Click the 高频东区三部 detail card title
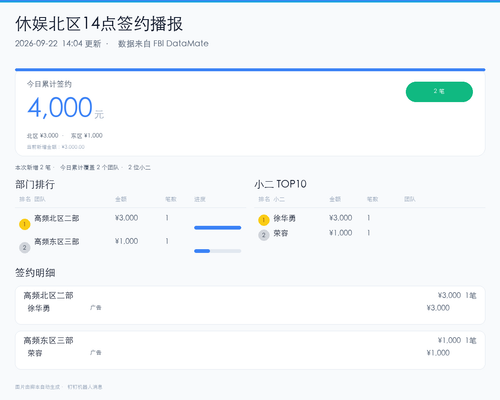This screenshot has height=400, width=500. (48, 341)
